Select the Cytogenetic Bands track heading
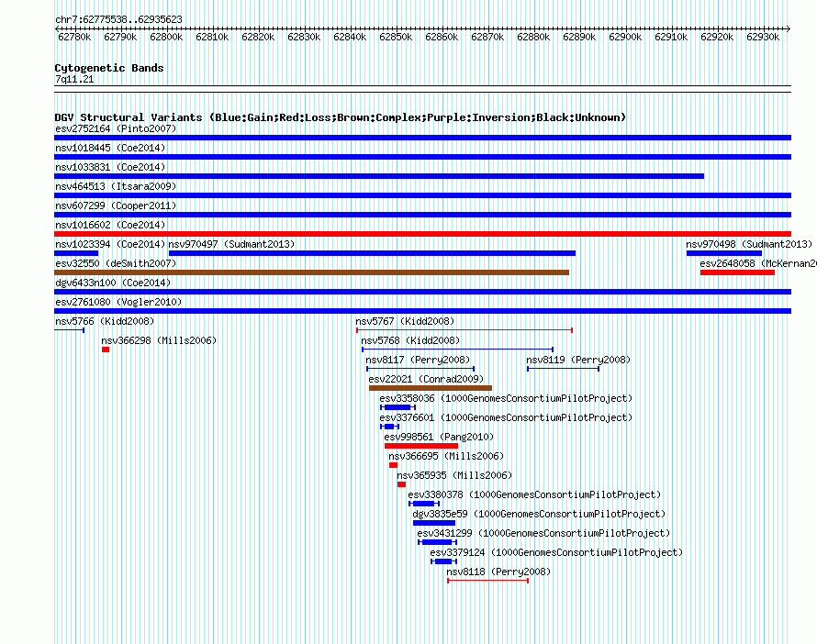The height and width of the screenshot is (644, 817). pos(109,68)
